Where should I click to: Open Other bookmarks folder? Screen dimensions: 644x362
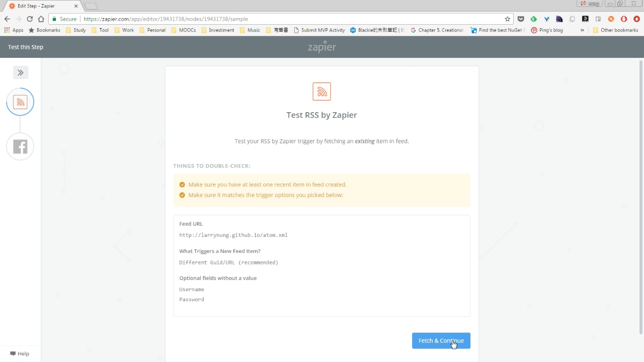pos(616,30)
